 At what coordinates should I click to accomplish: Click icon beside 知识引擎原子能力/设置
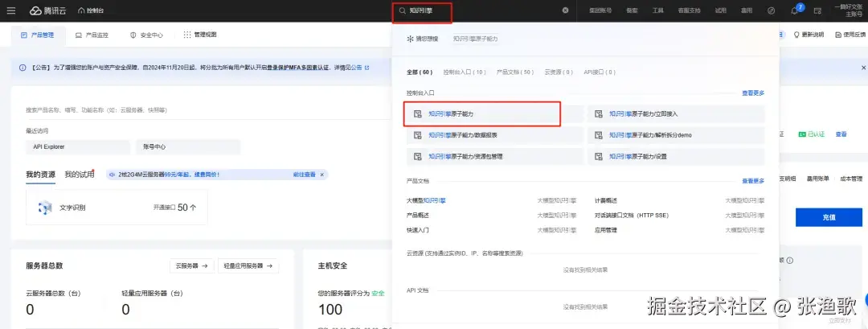pos(599,157)
